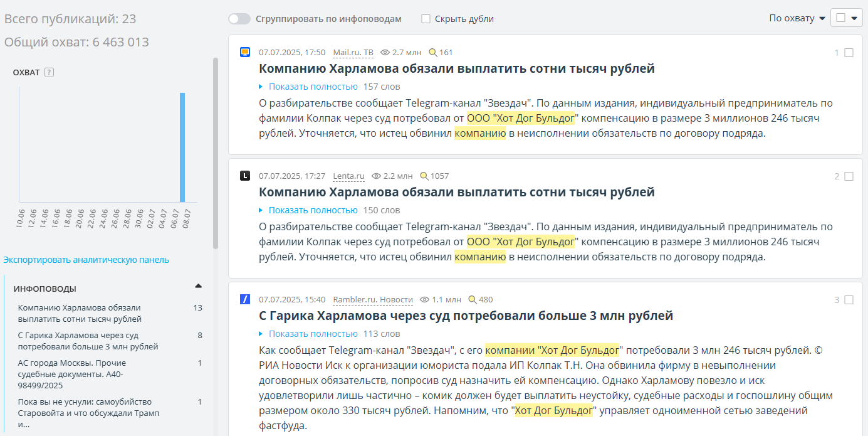Click the 07.07.2025, 17:50 timestamp
Screen dimensions: 868x436
(292, 52)
